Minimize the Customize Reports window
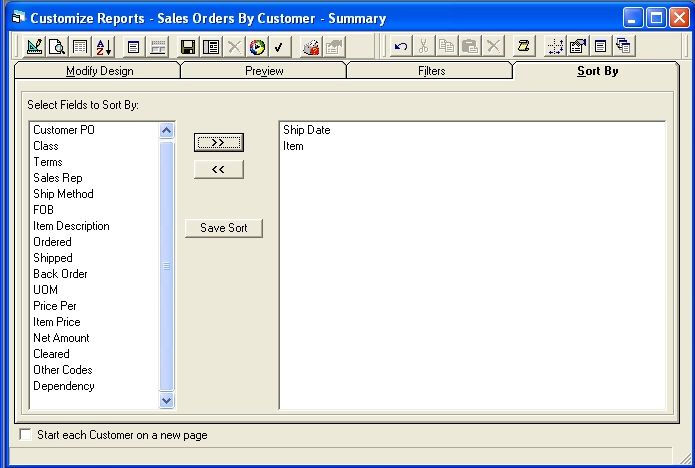Viewport: 695px width, 468px height. coord(633,18)
